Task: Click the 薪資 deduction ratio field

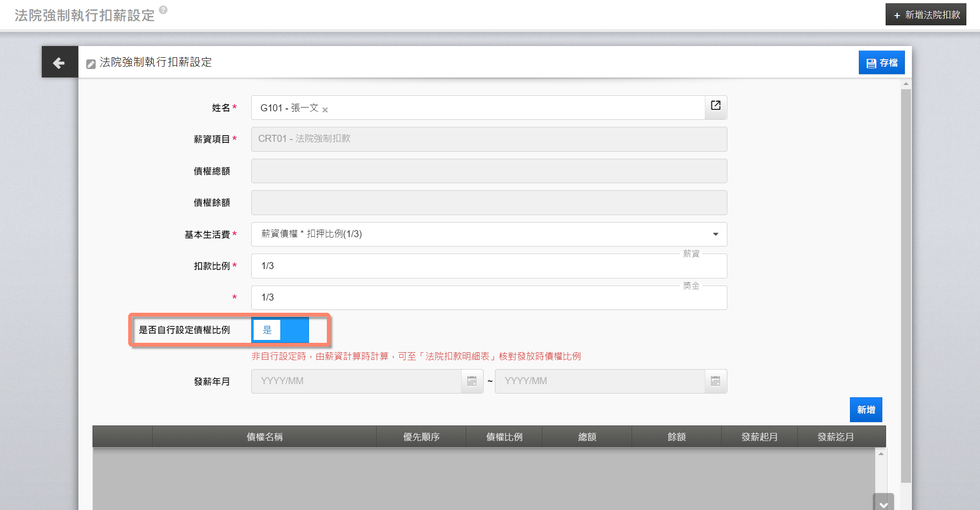Action: pos(488,266)
